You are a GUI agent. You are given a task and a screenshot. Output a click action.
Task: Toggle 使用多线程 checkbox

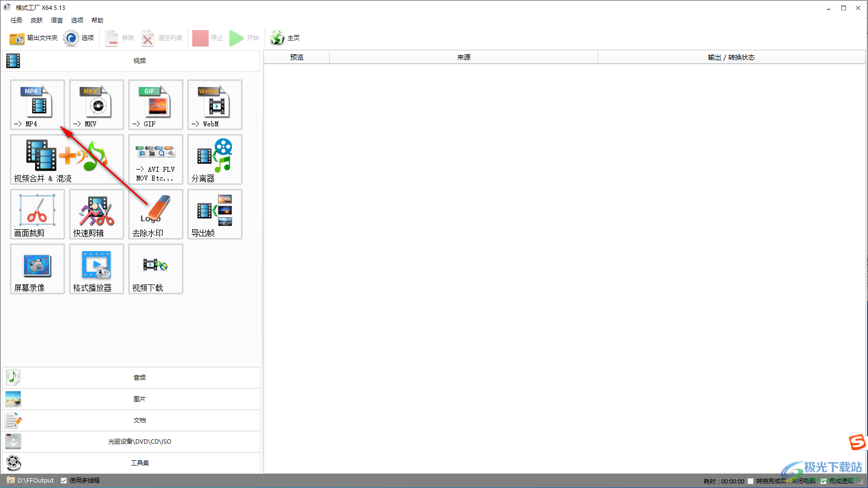pyautogui.click(x=64, y=480)
